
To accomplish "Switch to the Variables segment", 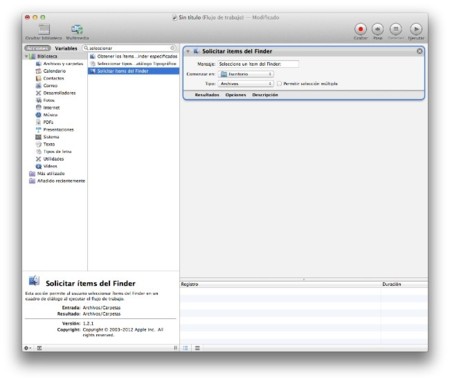I will (x=66, y=48).
